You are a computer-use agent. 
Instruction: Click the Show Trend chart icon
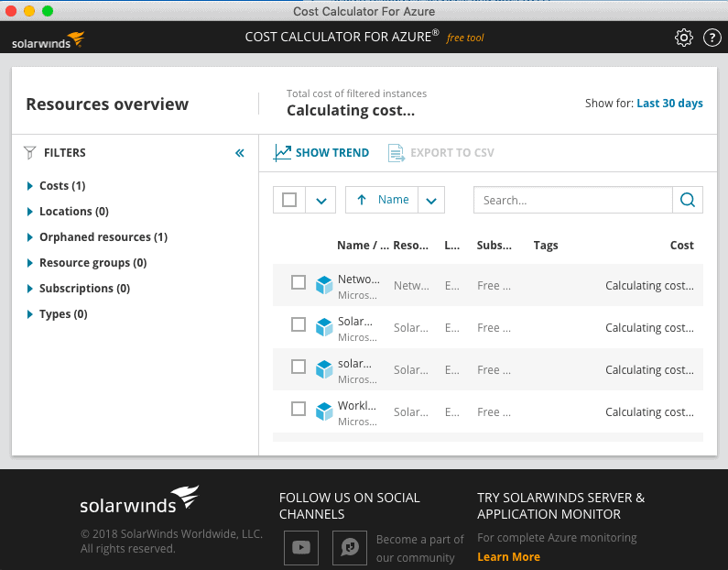coord(282,153)
